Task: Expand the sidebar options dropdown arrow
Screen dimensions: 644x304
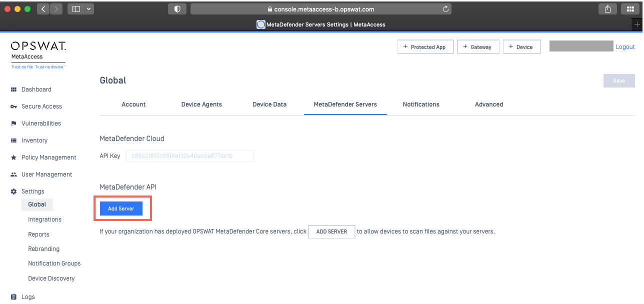Action: pyautogui.click(x=89, y=9)
